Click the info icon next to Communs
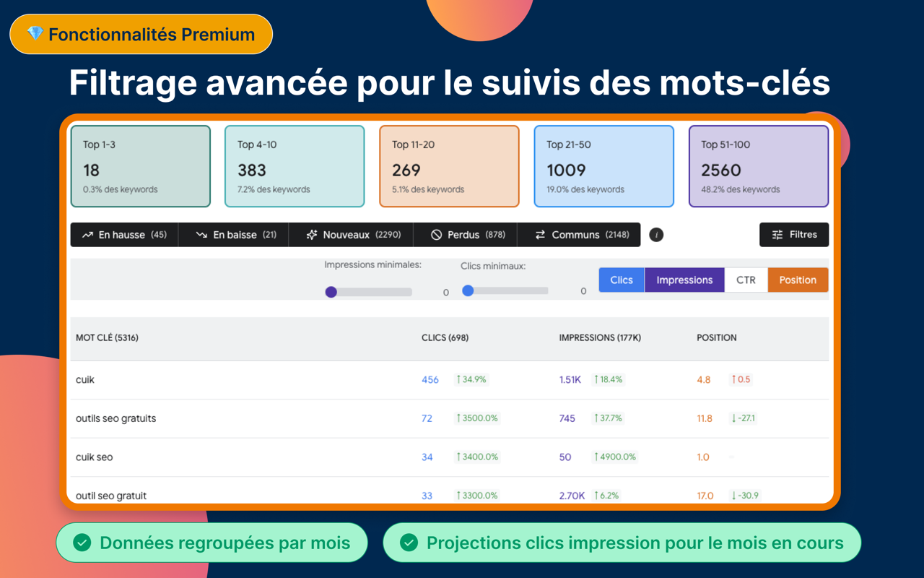The image size is (924, 578). 656,235
